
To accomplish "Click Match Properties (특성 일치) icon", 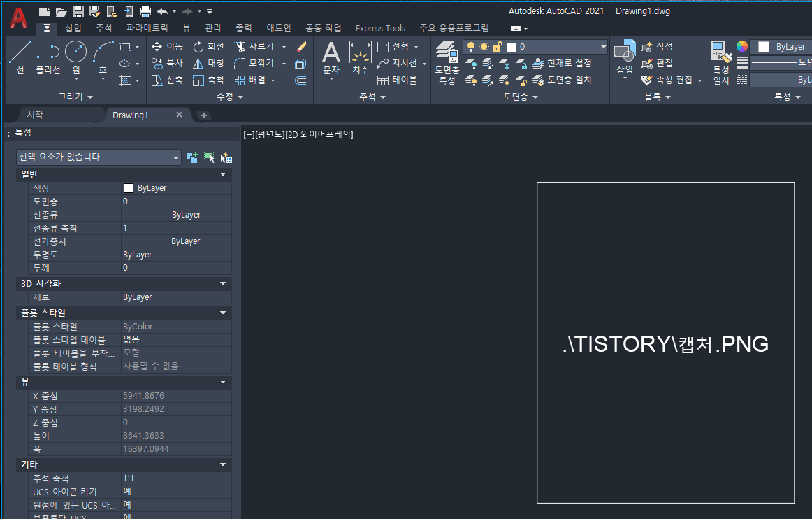I will coord(721,62).
